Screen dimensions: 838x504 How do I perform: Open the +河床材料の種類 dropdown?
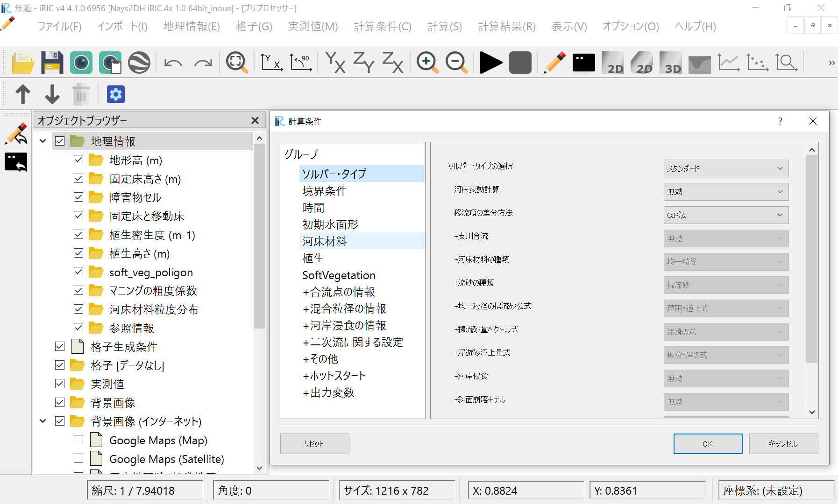pyautogui.click(x=726, y=262)
